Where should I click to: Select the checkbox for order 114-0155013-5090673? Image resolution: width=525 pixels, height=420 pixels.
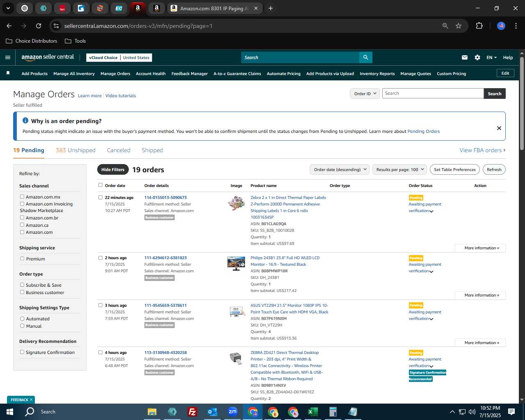[x=100, y=197]
